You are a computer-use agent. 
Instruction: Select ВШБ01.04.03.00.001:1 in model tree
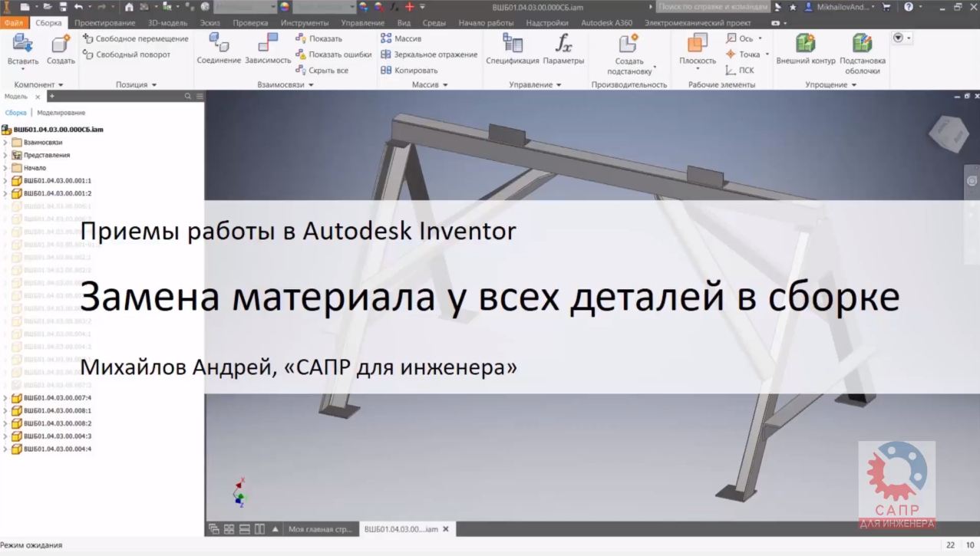point(51,180)
